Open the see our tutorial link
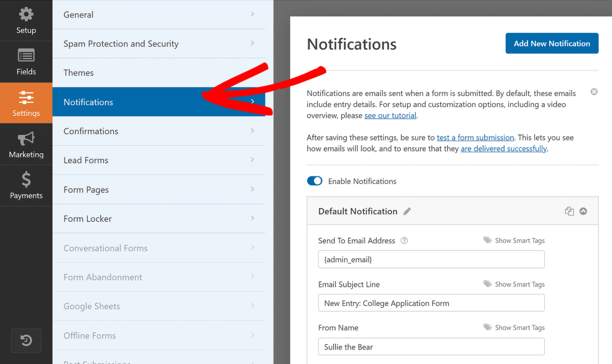 tap(390, 115)
